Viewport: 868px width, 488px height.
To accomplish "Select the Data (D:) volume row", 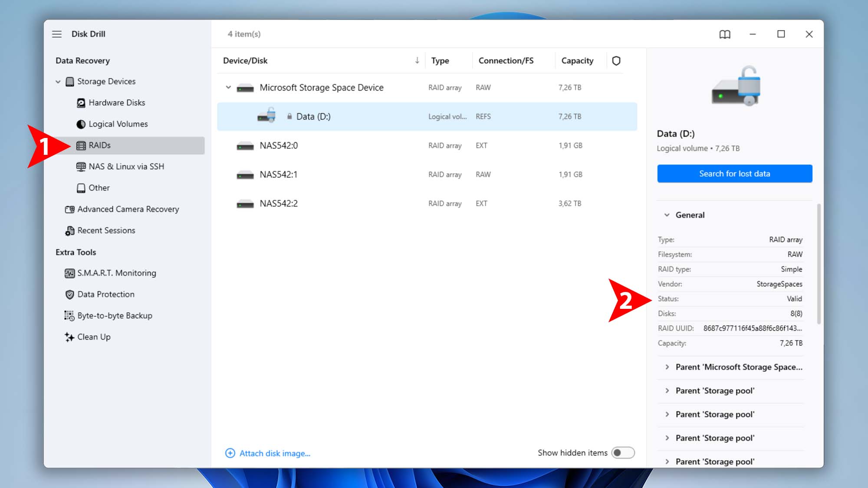I will pos(427,116).
